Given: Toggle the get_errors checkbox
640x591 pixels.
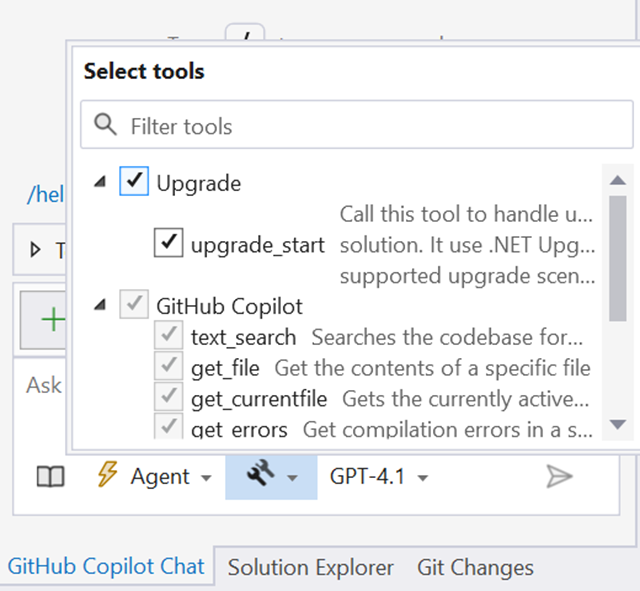Looking at the screenshot, I should point(169,426).
